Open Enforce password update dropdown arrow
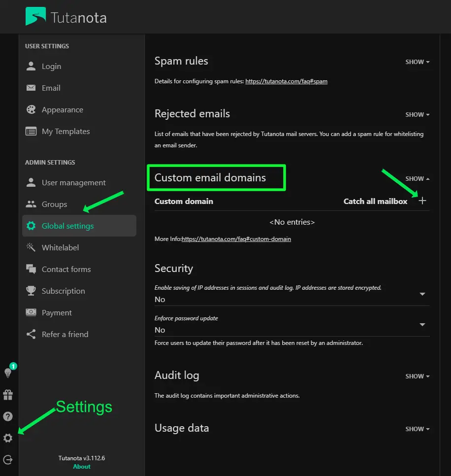Screen dimensions: 451x476 click(x=422, y=325)
